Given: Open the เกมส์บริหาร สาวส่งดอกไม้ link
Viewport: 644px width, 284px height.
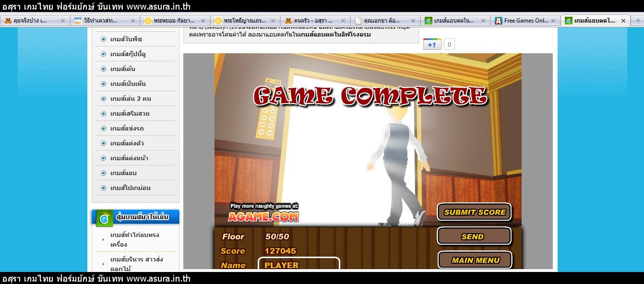Looking at the screenshot, I should click(x=137, y=264).
